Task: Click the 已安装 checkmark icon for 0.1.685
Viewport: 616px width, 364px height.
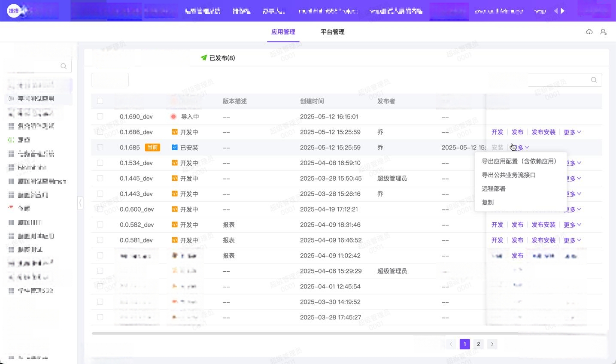Action: (x=175, y=147)
